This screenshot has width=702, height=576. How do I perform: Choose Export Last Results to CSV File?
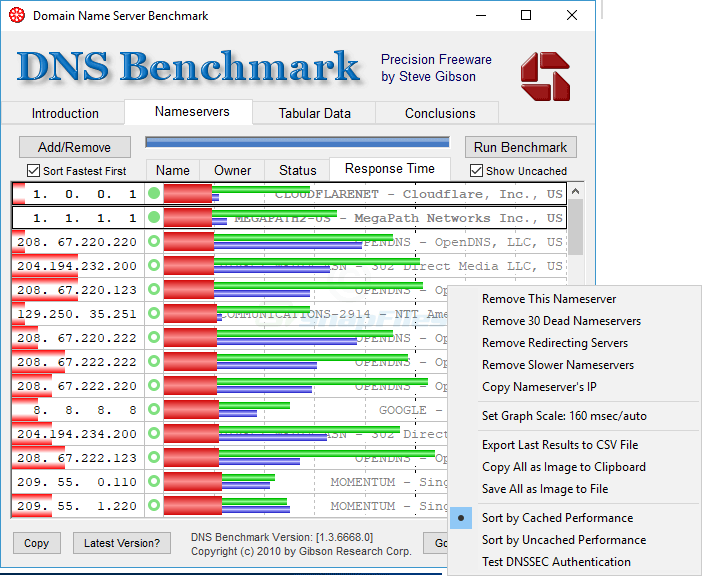click(560, 445)
